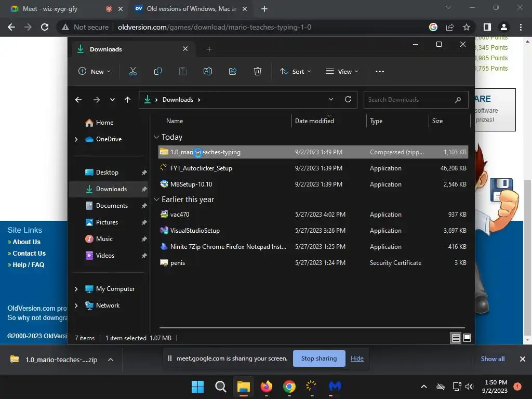Go back in File Explorer navigation
The image size is (532, 399).
coord(78,100)
